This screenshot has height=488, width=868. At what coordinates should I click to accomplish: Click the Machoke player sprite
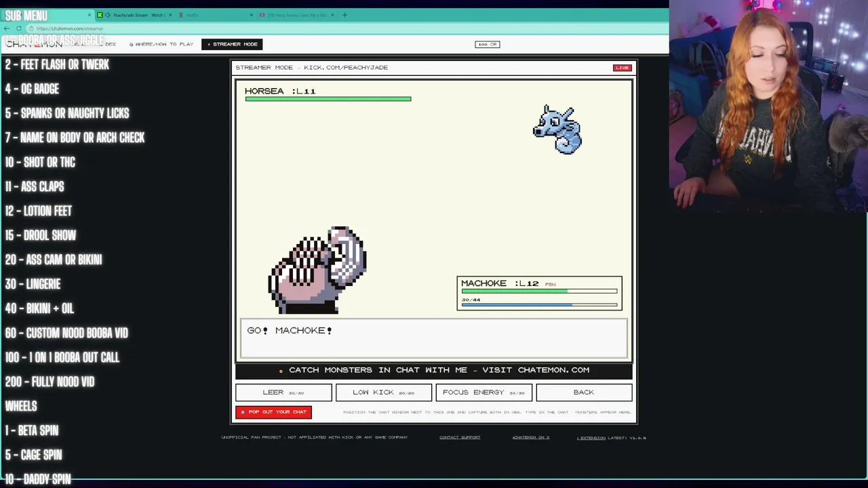click(x=317, y=270)
